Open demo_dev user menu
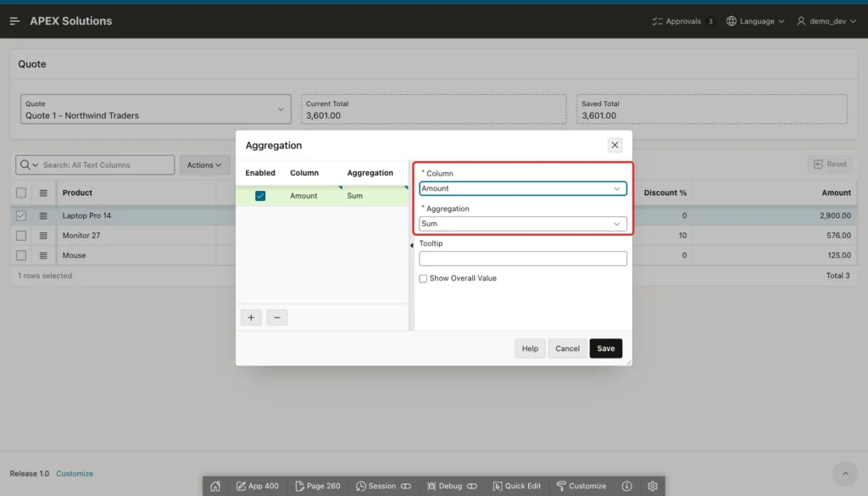Image resolution: width=868 pixels, height=496 pixels. pyautogui.click(x=826, y=21)
